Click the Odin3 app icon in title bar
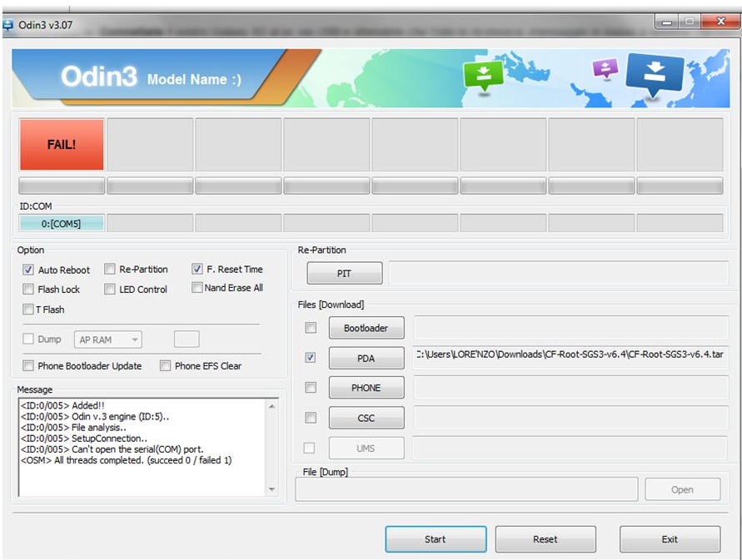 7,25
